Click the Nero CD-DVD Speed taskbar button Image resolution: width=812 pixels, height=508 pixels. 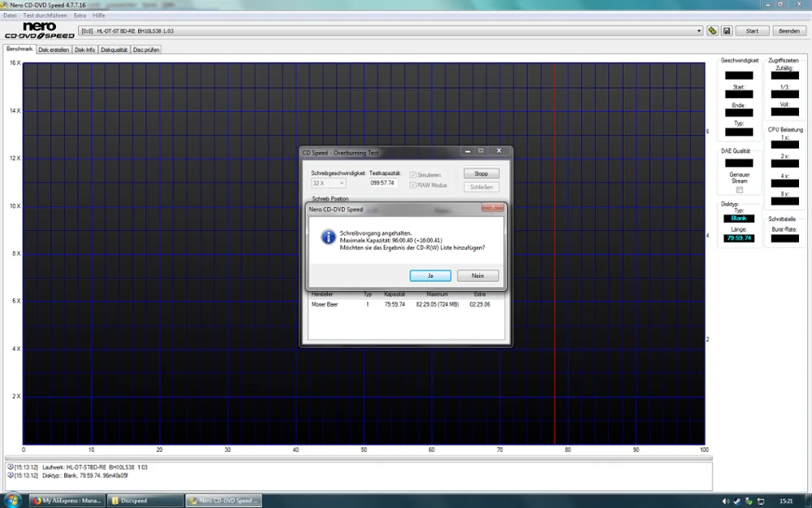[224, 501]
